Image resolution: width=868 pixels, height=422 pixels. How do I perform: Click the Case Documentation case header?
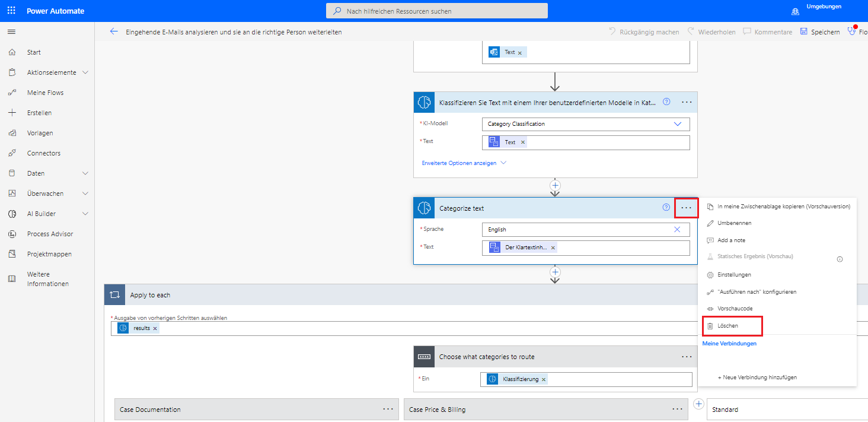(x=257, y=410)
